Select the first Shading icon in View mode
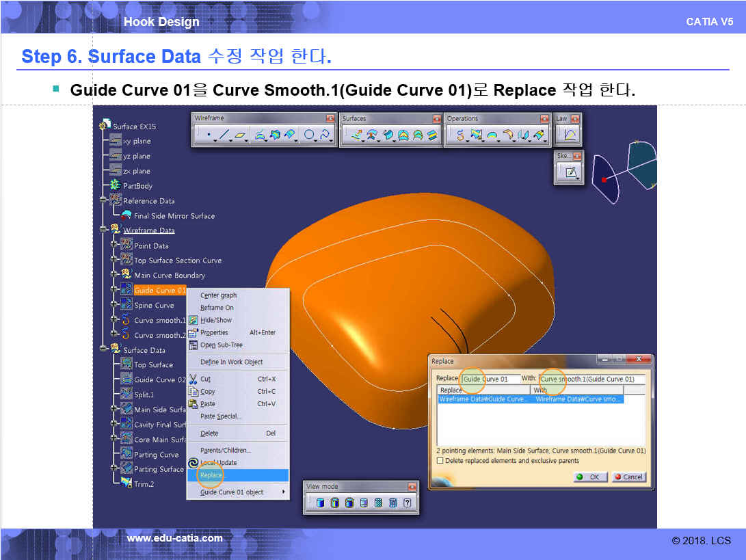 (x=320, y=503)
